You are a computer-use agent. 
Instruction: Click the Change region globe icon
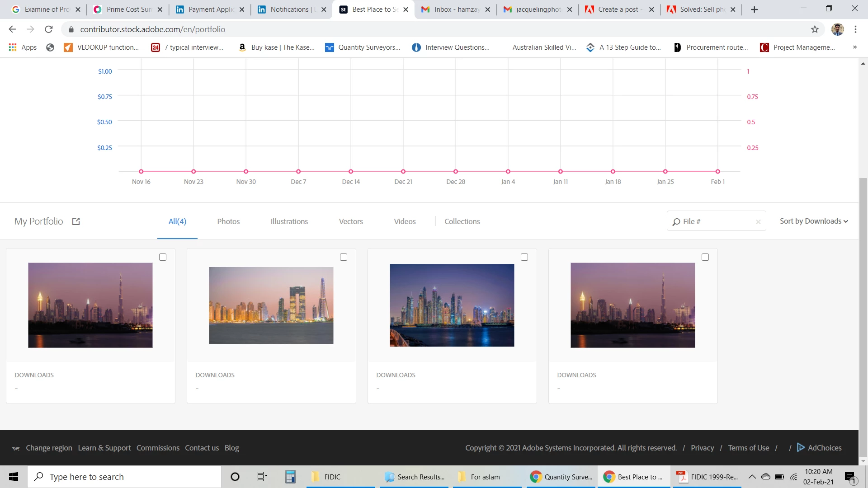16,448
